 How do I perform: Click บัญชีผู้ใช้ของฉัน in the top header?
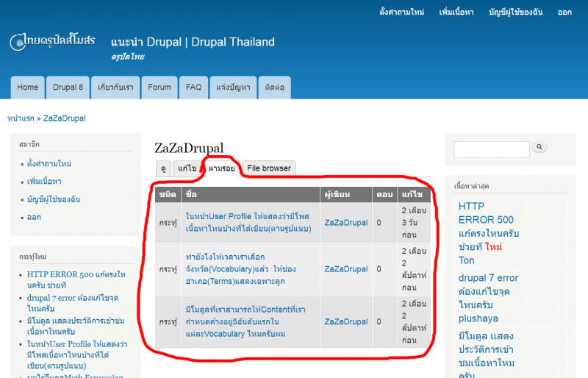tap(516, 12)
